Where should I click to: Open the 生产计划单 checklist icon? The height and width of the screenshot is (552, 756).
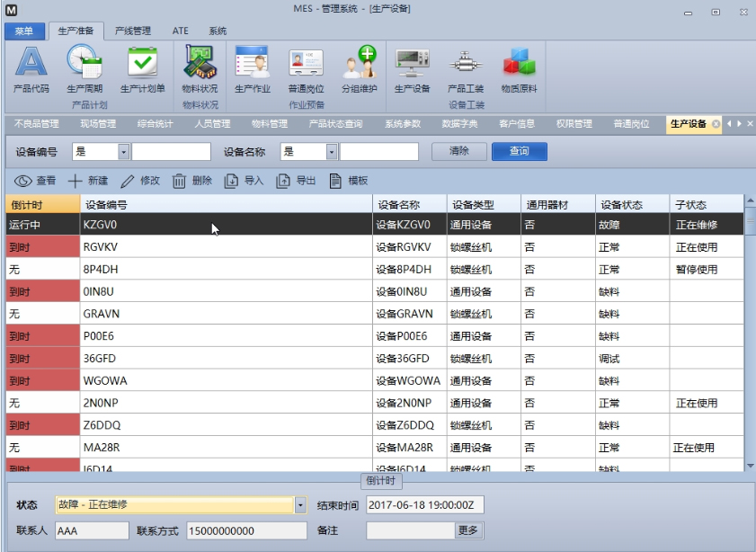(142, 62)
